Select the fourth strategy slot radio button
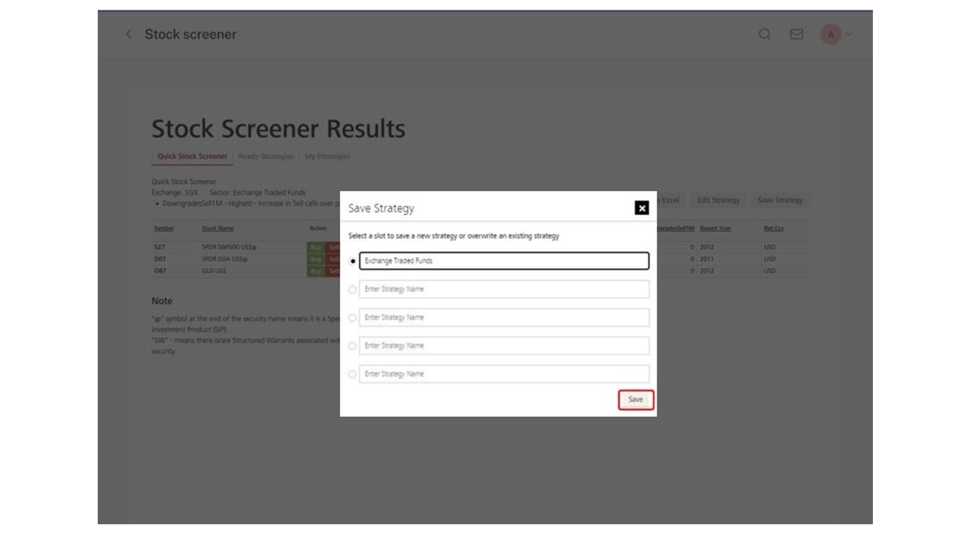 [352, 346]
